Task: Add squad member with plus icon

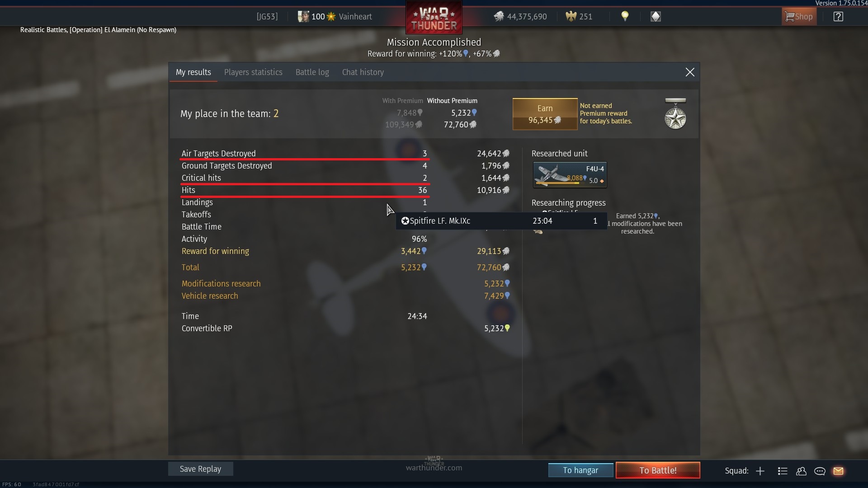Action: coord(760,471)
